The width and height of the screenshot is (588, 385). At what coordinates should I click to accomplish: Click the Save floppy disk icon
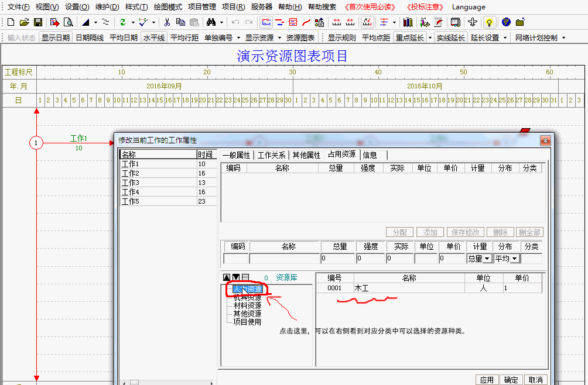pos(37,22)
